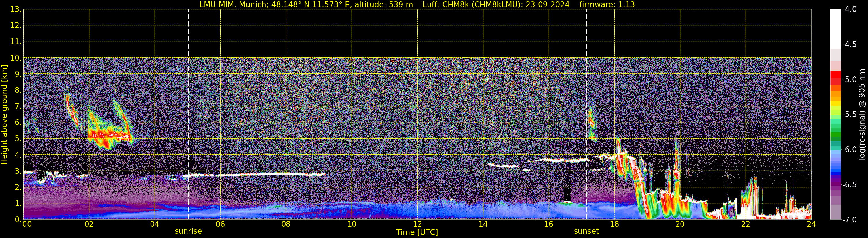Click height tick label '11.'
The width and height of the screenshot is (868, 238).
tap(16, 42)
